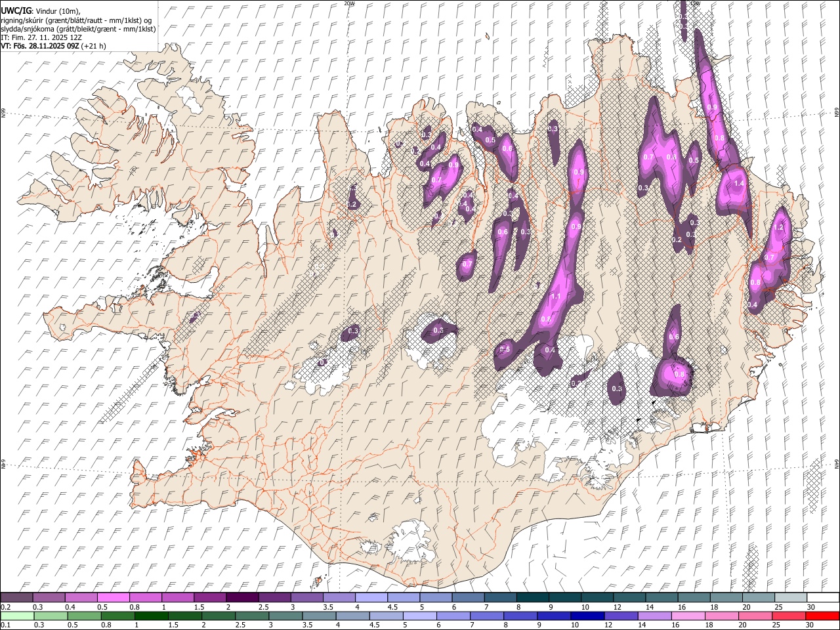Image resolution: width=840 pixels, height=630 pixels.
Task: Click the gray-green lower-legend swatch labeled 2.5
Action: (252, 616)
